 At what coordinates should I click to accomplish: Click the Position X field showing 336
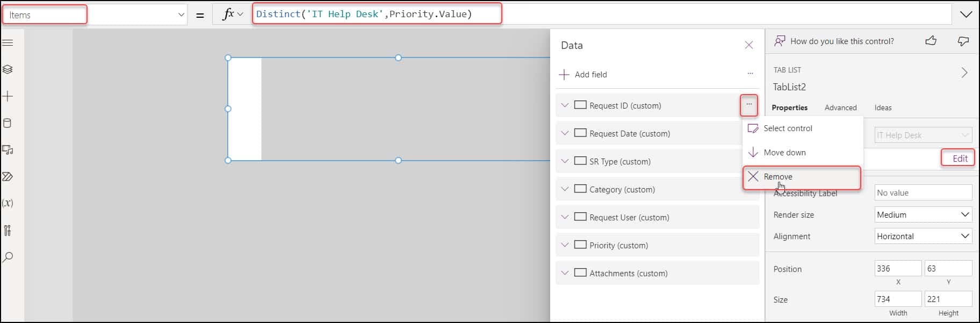898,268
